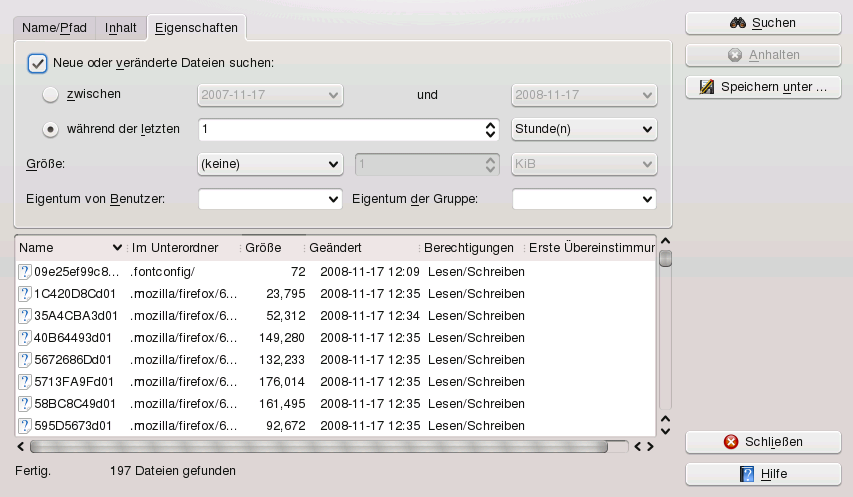
Task: Select the zwischen radio button
Action: [x=51, y=95]
